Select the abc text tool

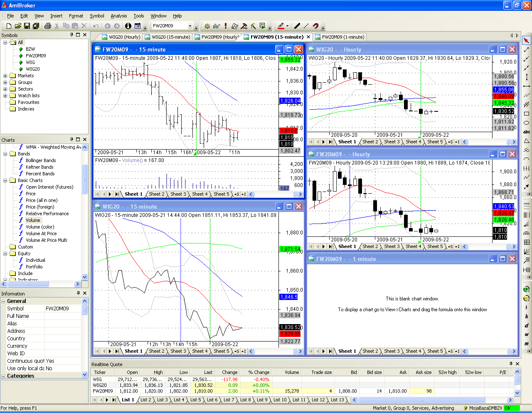527,132
